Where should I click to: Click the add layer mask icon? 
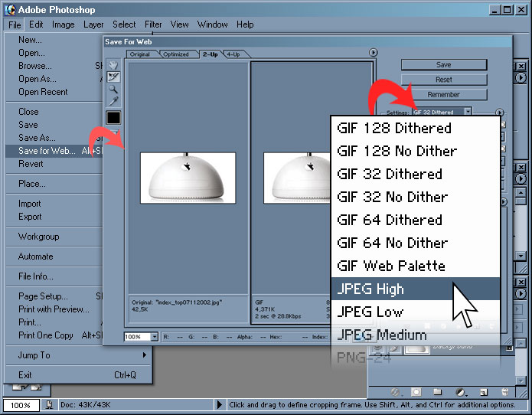[416, 392]
